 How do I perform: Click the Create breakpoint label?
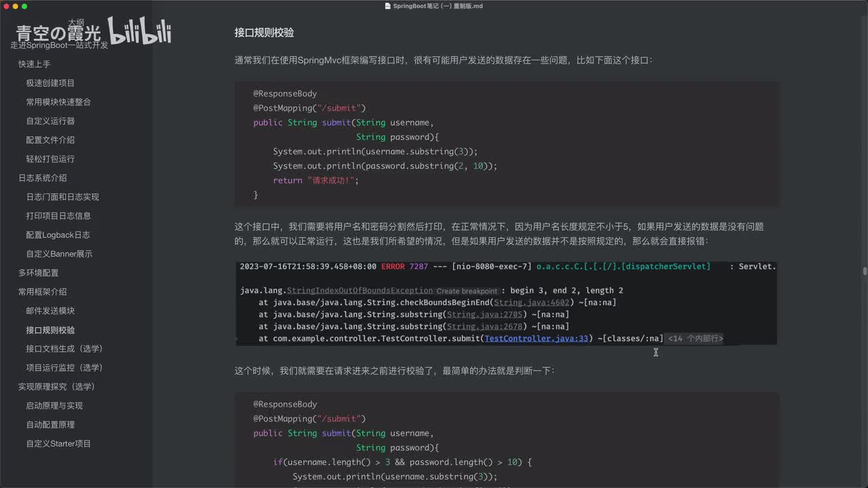point(467,291)
